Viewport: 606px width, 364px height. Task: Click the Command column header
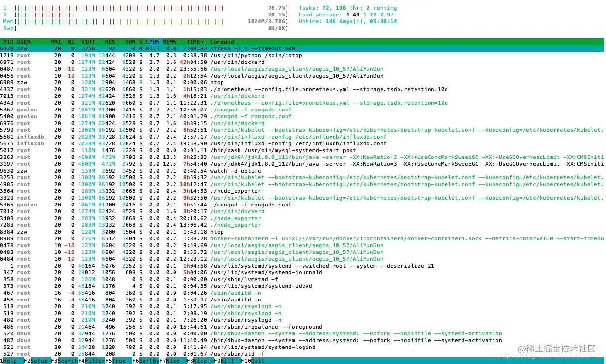click(x=222, y=42)
